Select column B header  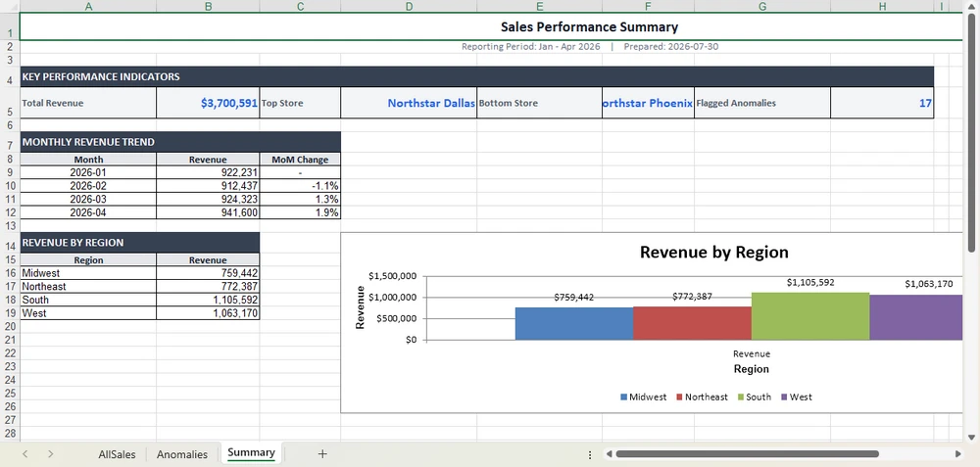pos(208,6)
